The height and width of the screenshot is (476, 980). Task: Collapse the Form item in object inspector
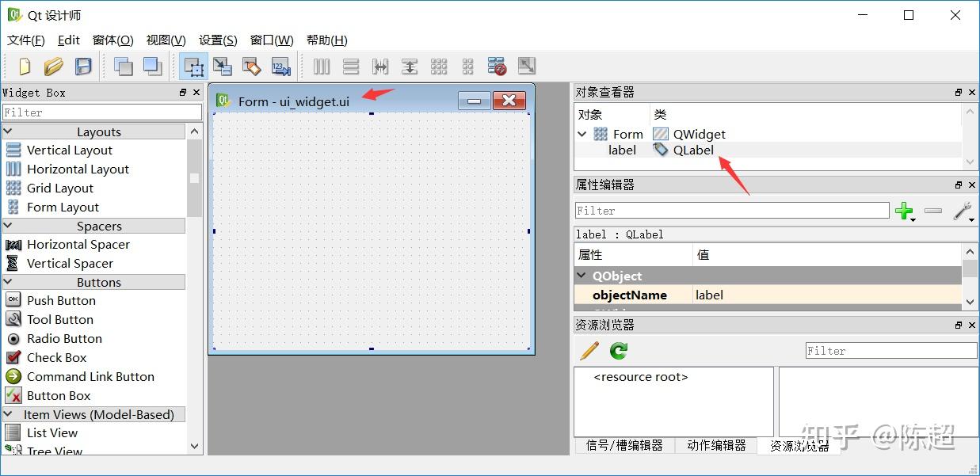[x=582, y=134]
